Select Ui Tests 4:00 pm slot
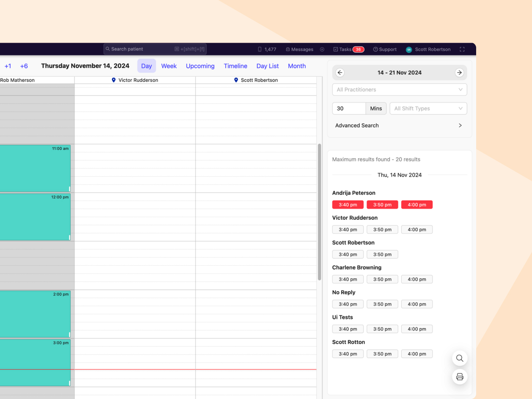This screenshot has width=532, height=399. pyautogui.click(x=417, y=329)
